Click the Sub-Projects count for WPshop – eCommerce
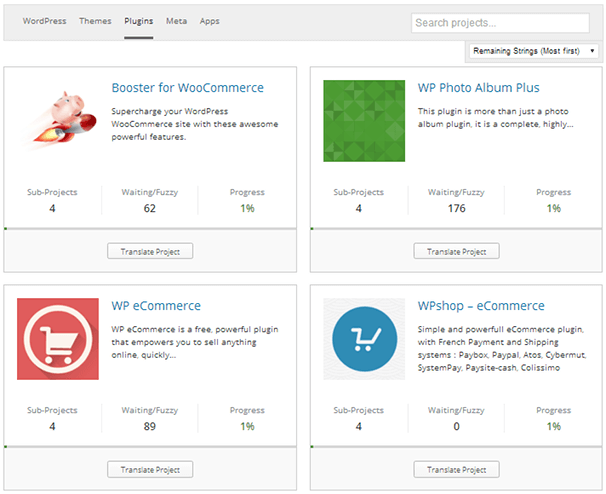The height and width of the screenshot is (494, 606). [x=359, y=426]
